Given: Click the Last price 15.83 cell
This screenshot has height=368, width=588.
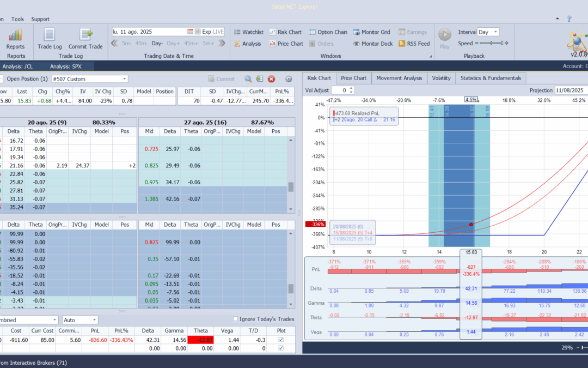Looking at the screenshot, I should [22, 101].
